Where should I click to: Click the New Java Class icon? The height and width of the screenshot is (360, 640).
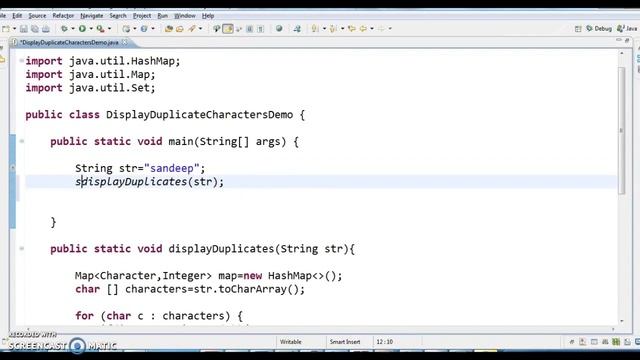pyautogui.click(x=144, y=29)
